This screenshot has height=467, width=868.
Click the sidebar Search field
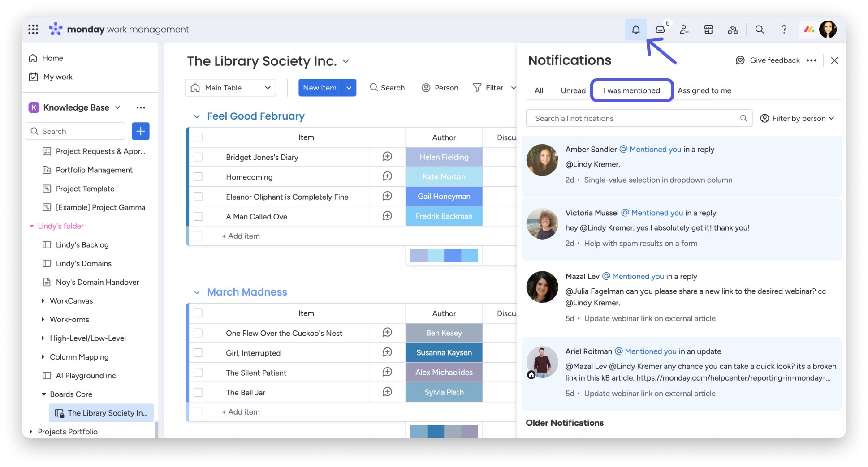[x=75, y=131]
